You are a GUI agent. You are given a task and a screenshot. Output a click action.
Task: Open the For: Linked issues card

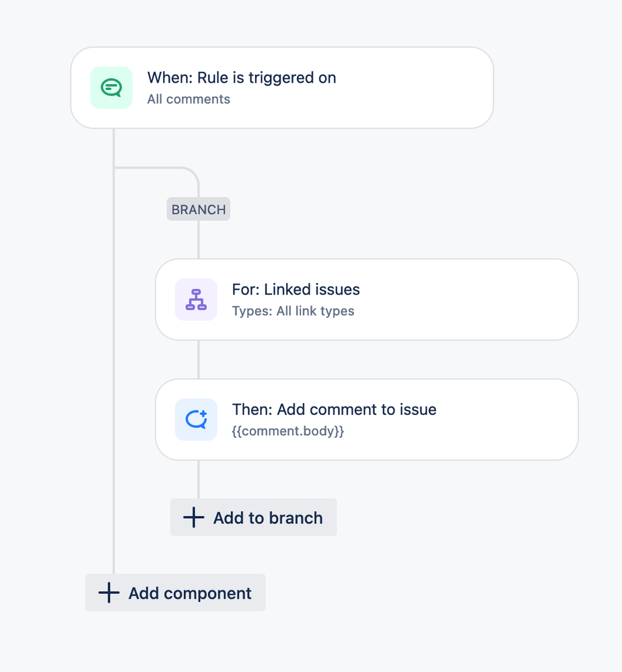tap(367, 299)
